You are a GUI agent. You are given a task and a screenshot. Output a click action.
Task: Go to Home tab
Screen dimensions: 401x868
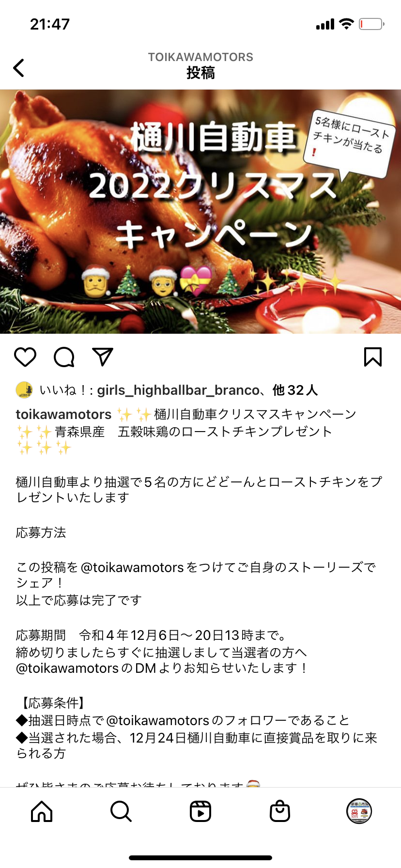[x=42, y=811]
